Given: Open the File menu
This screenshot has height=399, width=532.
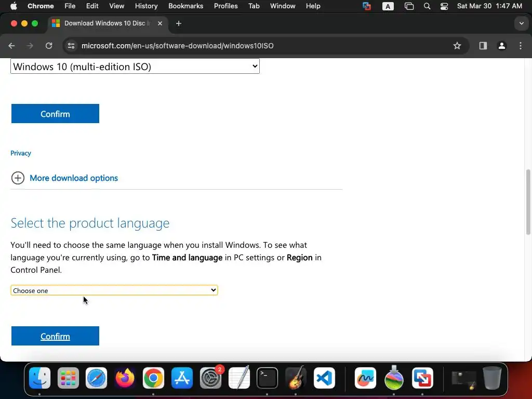Looking at the screenshot, I should tap(70, 6).
